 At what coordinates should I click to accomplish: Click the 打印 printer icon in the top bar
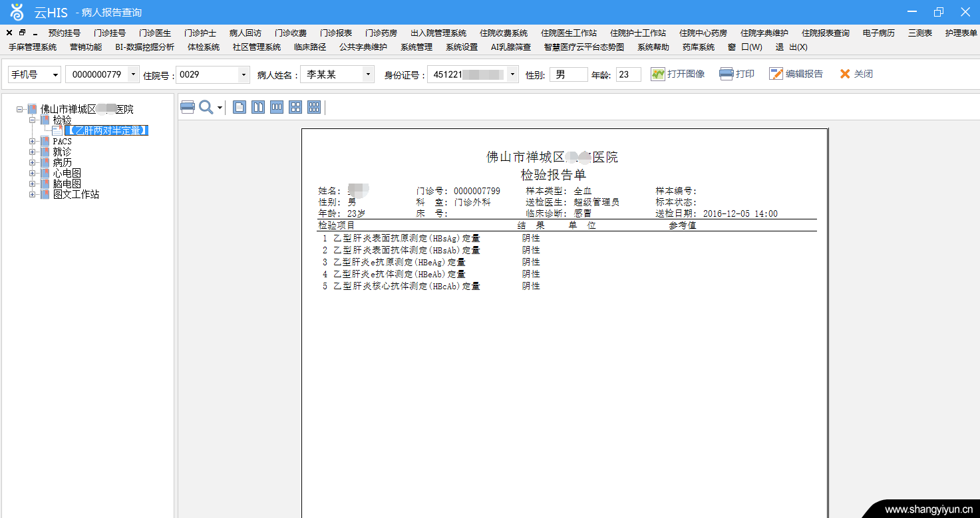727,74
